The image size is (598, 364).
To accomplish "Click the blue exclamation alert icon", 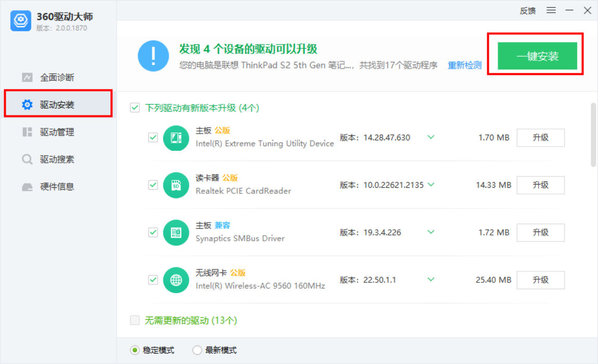I will 153,56.
